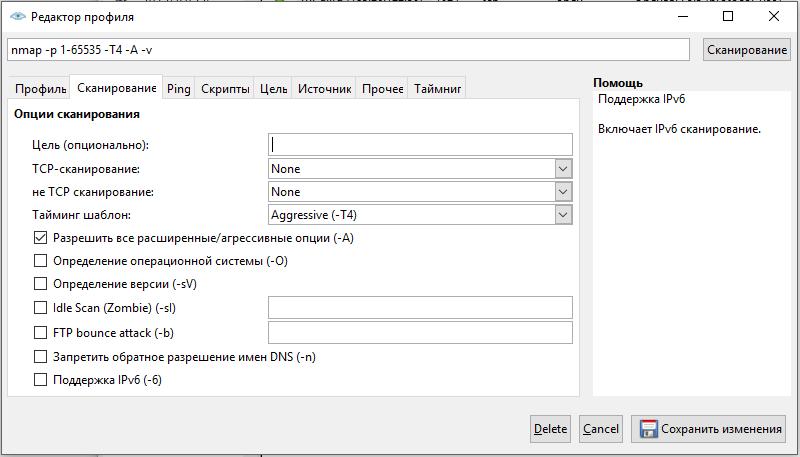Viewport: 800px width, 457px height.
Task: Click the Delete button
Action: tap(550, 429)
